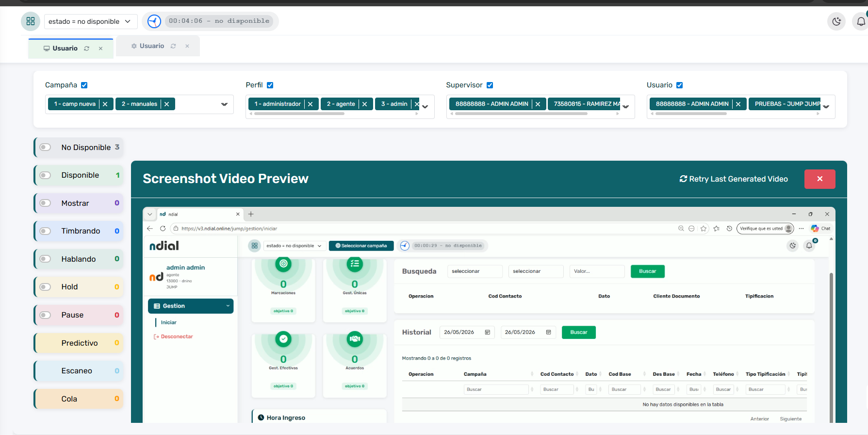Open the dashboard grid icon at top left
Viewport: 868px width, 435px height.
click(x=31, y=21)
